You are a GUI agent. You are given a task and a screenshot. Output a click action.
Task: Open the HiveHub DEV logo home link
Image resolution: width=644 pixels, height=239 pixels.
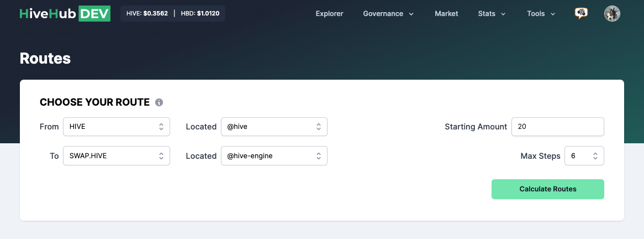65,14
